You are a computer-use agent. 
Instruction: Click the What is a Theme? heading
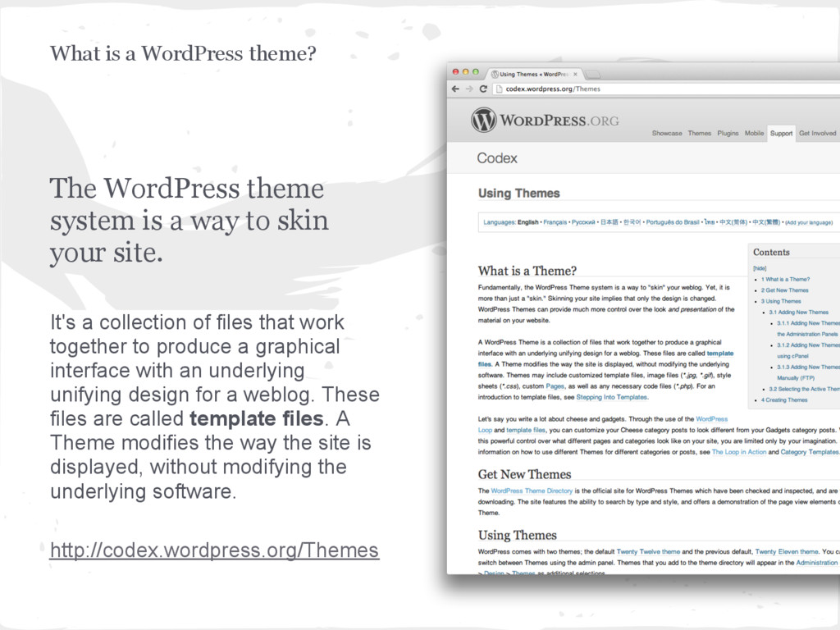pos(527,271)
